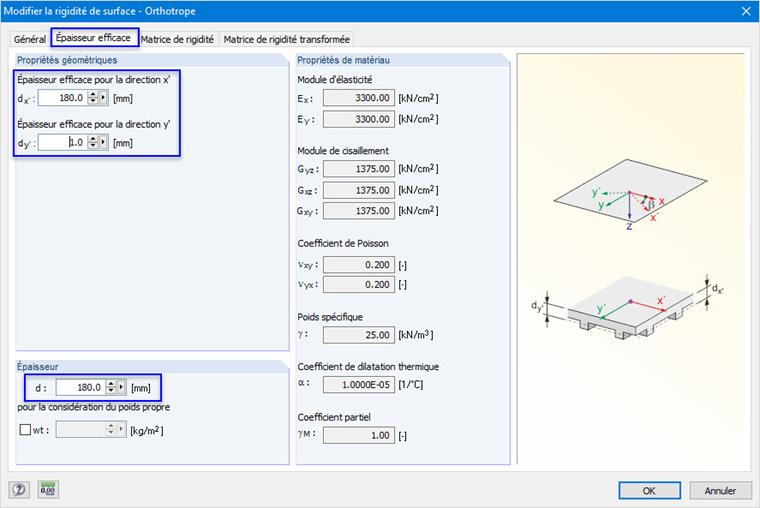The image size is (760, 508).
Task: Click the νxy Poisson coefficient field
Action: coord(359,265)
